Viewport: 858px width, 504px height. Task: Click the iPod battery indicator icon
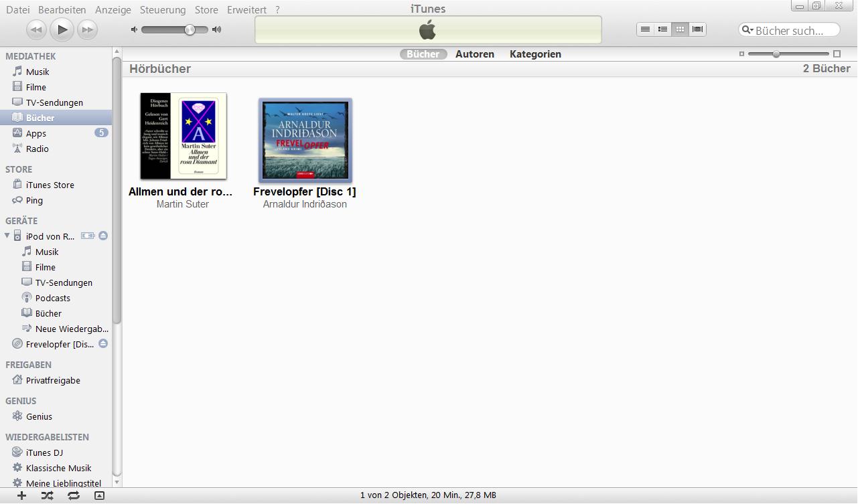coord(88,236)
